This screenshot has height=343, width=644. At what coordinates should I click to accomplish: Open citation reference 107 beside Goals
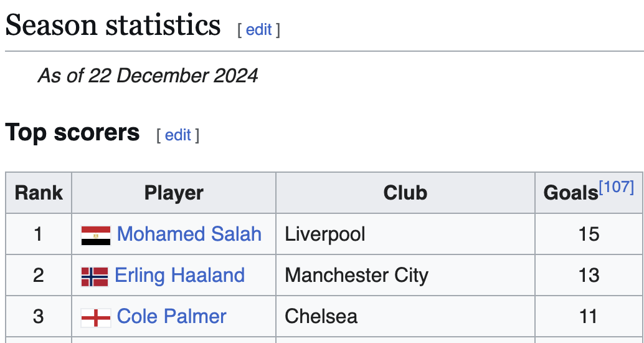pyautogui.click(x=617, y=186)
